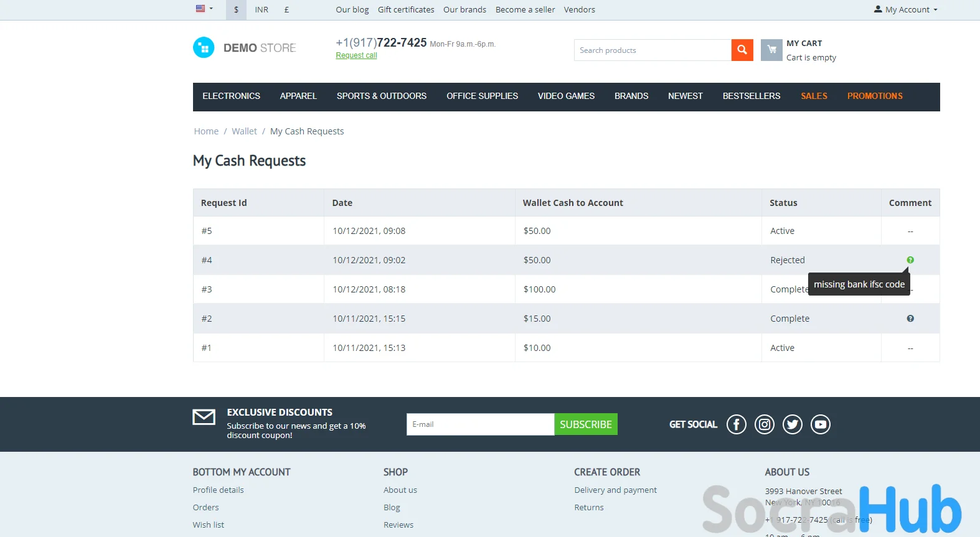Switch currency to INR
This screenshot has width=980, height=537.
[261, 10]
